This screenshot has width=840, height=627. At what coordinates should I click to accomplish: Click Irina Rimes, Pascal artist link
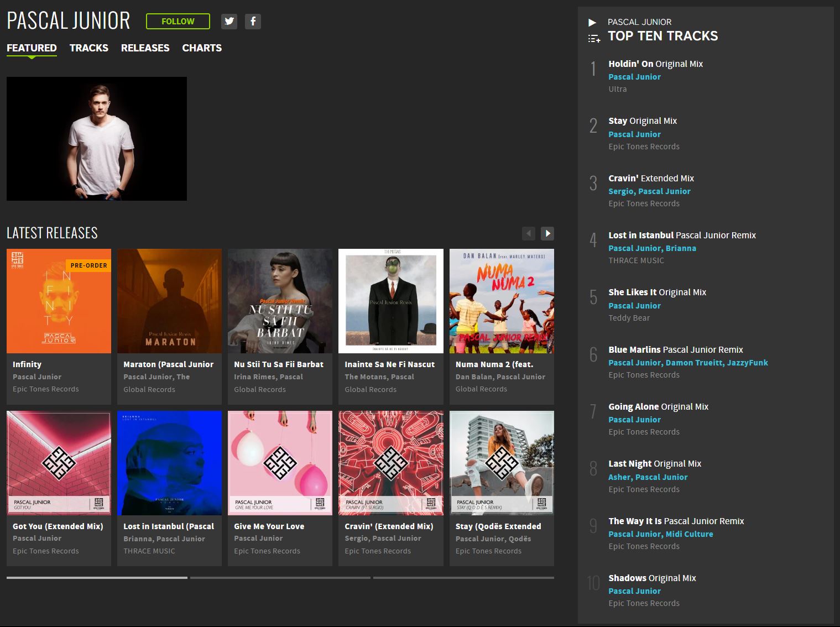coord(269,377)
